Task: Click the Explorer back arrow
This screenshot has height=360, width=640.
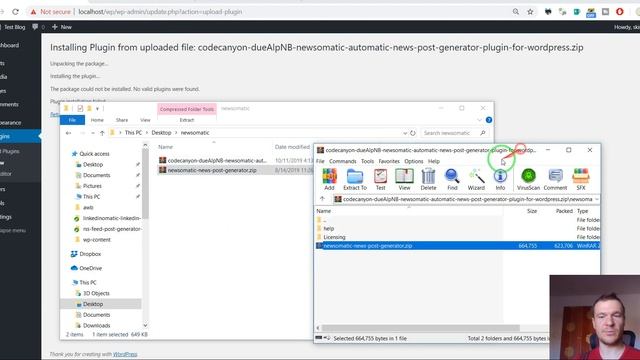Action: [69, 133]
